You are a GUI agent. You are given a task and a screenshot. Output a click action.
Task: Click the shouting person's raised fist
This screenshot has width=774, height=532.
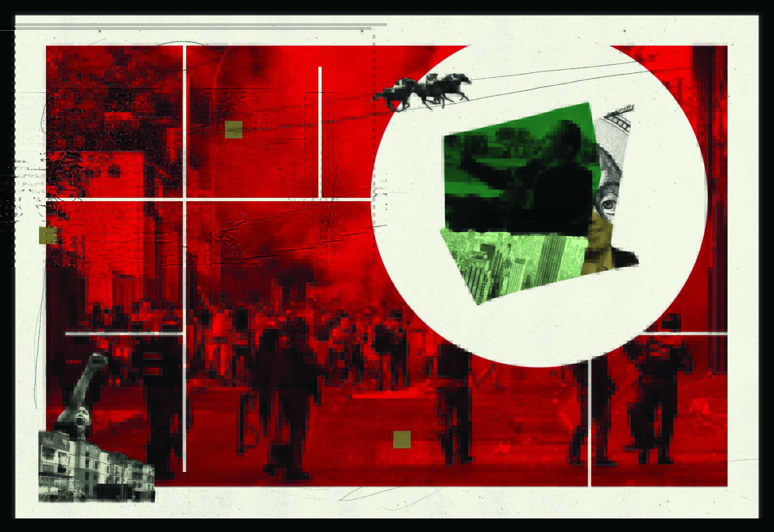(99, 360)
